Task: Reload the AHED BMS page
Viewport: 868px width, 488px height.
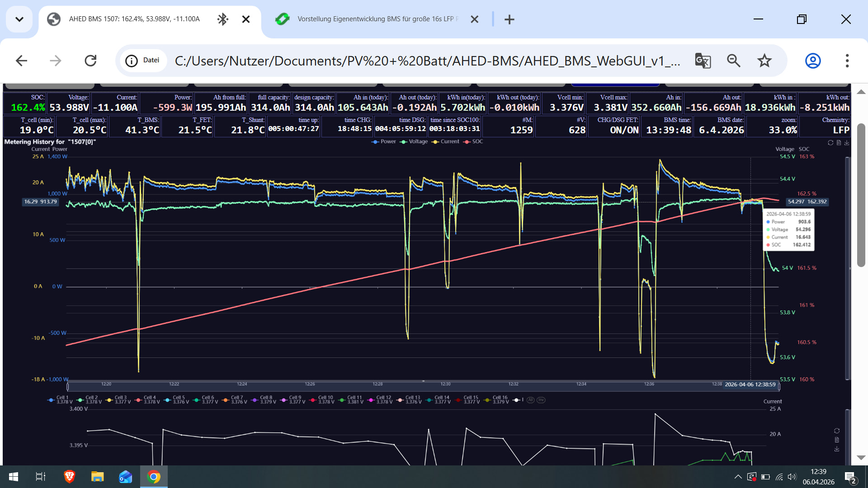Action: 90,61
